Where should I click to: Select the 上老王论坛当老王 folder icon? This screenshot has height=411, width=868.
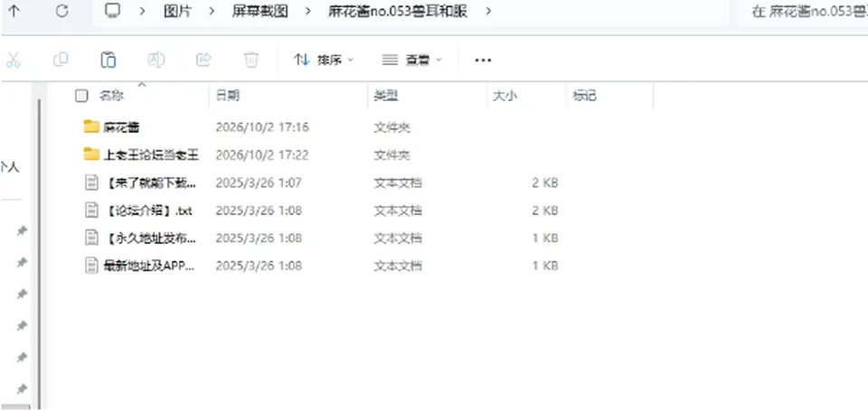coord(91,154)
